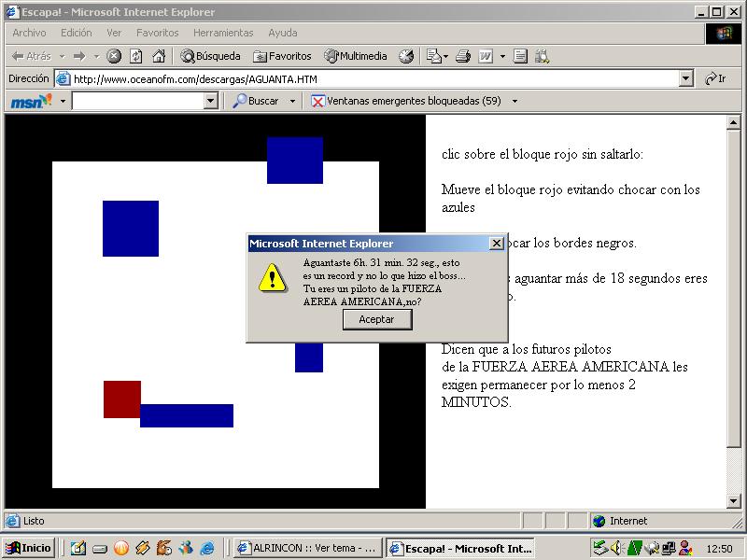747x560 pixels.
Task: Click the MSN Messenger quick launch icon
Action: click(x=186, y=548)
